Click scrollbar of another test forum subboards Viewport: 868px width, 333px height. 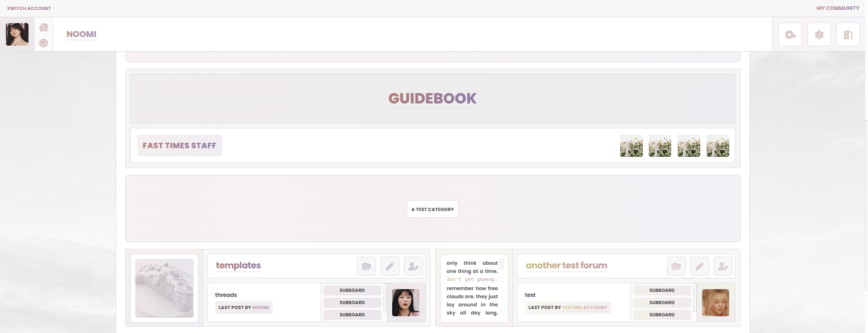tap(694, 298)
